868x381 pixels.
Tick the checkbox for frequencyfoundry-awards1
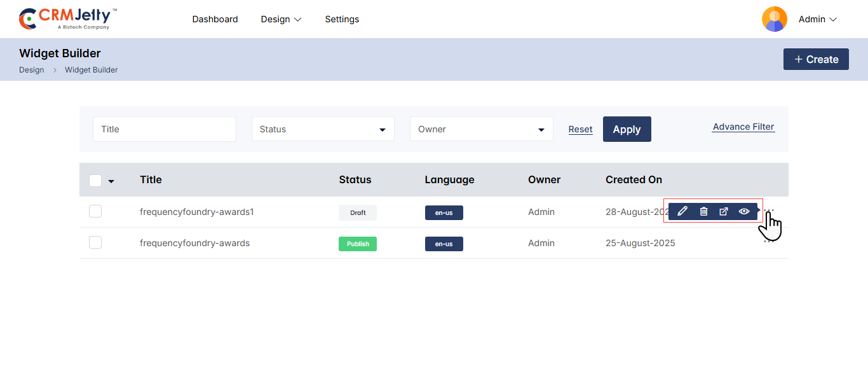[x=95, y=211]
